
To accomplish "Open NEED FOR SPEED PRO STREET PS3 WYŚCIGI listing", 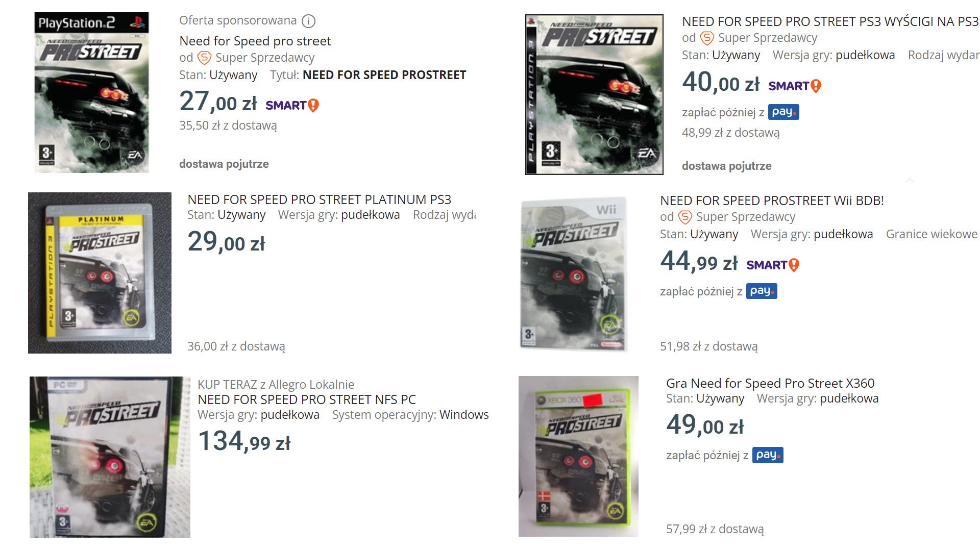I will point(830,21).
